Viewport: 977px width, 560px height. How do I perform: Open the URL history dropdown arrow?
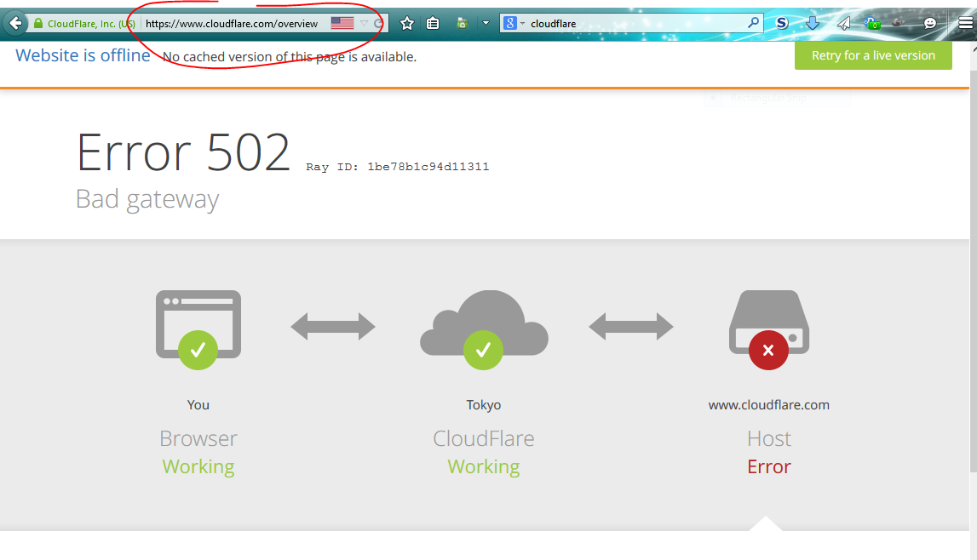tap(365, 24)
